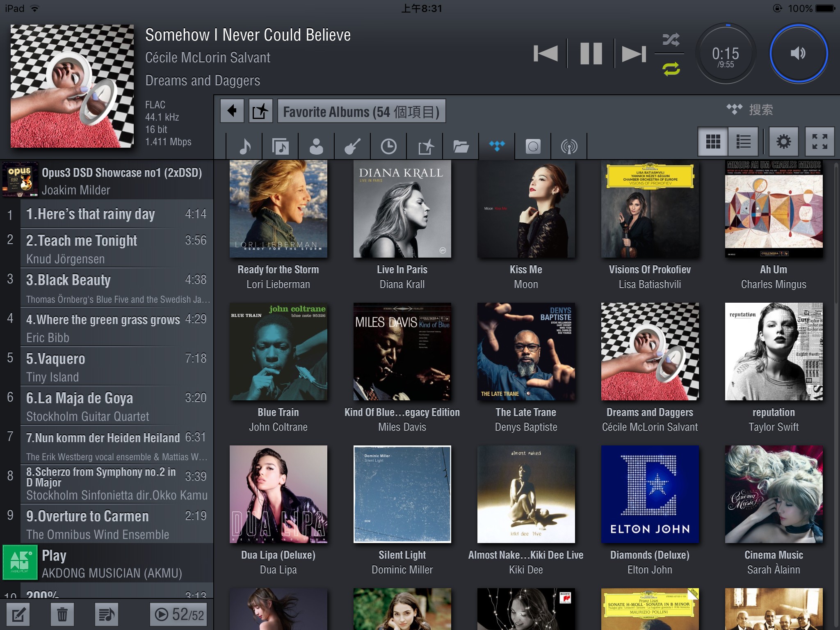
Task: Skip to the previous track
Action: pos(546,54)
